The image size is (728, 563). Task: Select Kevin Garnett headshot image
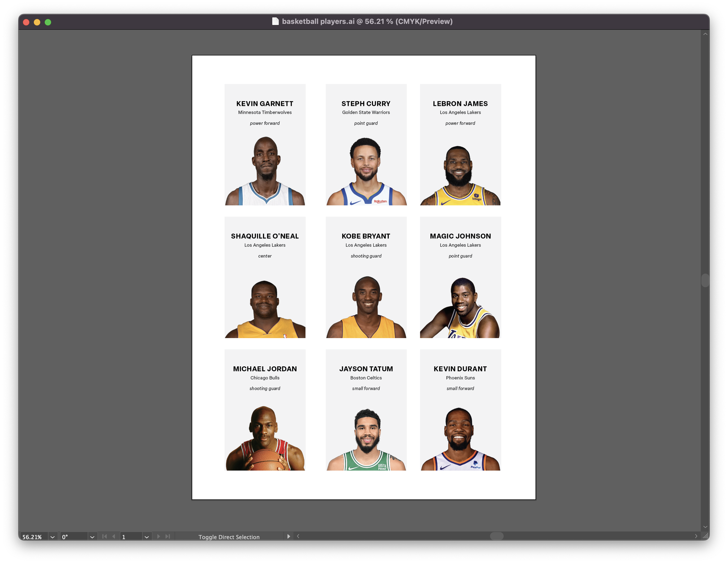click(x=265, y=171)
